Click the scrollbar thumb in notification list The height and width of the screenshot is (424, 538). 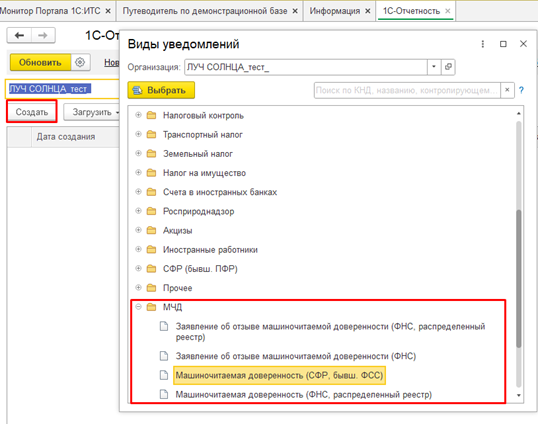518,279
